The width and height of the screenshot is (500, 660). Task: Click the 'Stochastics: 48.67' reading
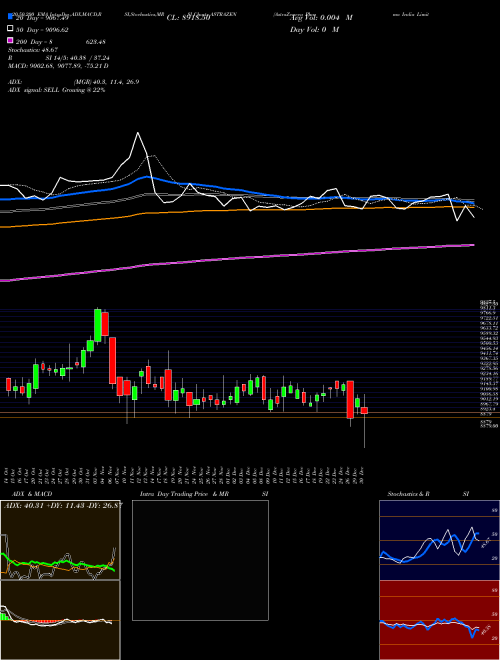coord(33,49)
